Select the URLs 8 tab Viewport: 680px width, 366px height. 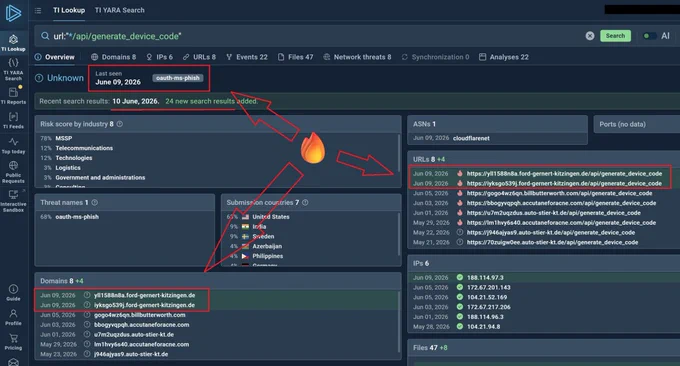(x=199, y=57)
